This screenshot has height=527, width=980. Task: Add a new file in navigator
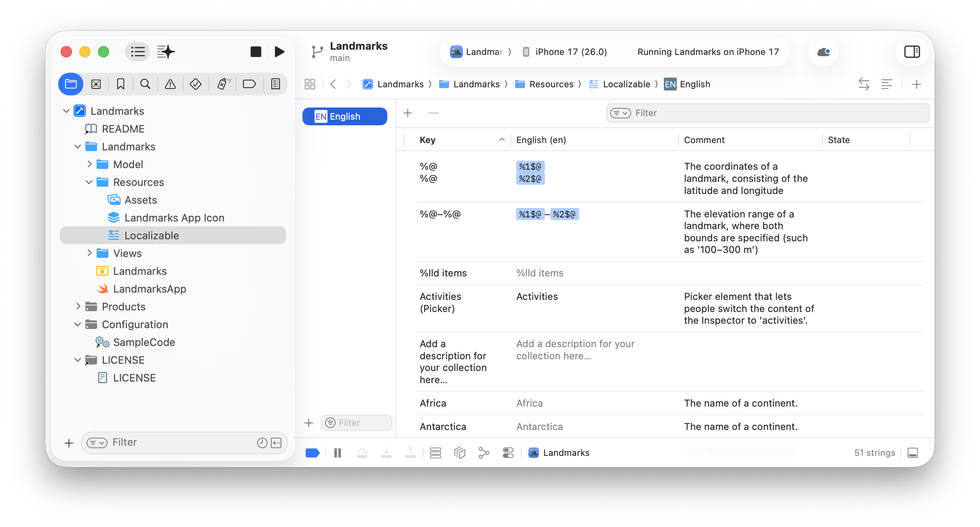[x=69, y=443]
